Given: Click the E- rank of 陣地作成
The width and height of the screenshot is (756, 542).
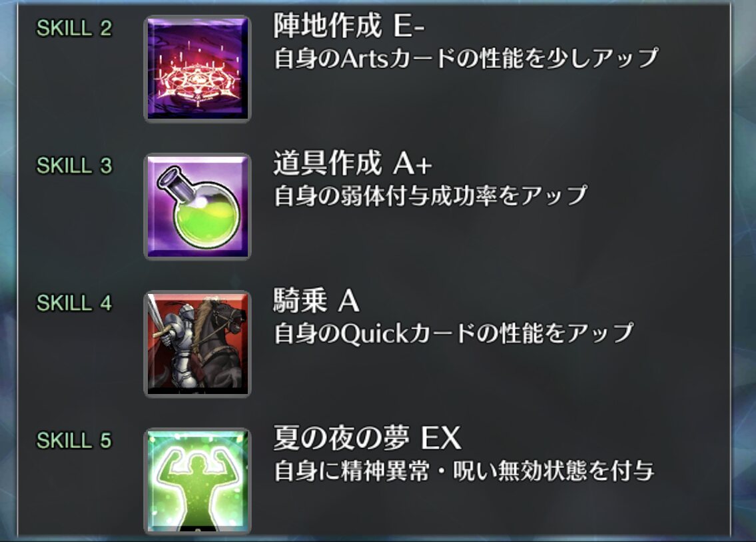Looking at the screenshot, I should pyautogui.click(x=409, y=25).
